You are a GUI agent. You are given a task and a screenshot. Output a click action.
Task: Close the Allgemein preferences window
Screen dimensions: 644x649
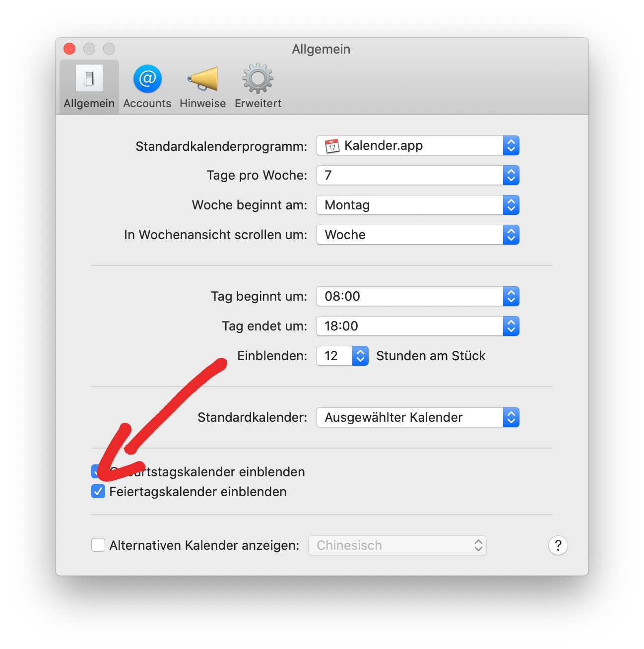coord(69,49)
